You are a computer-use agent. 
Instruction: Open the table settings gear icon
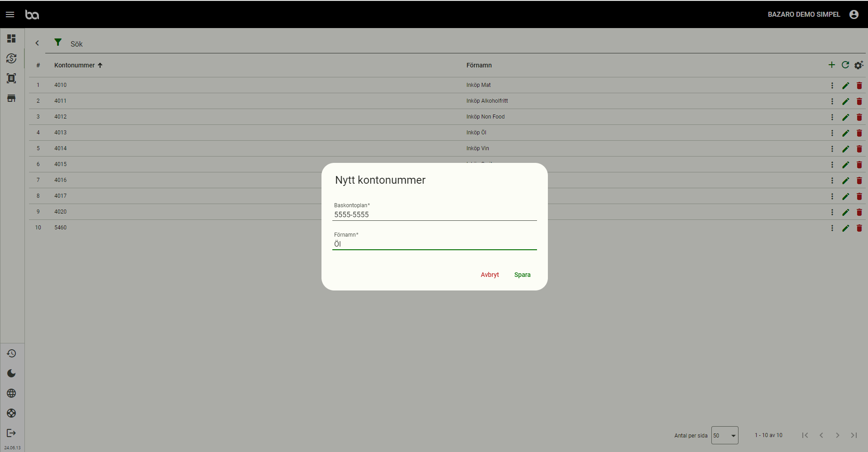tap(859, 65)
